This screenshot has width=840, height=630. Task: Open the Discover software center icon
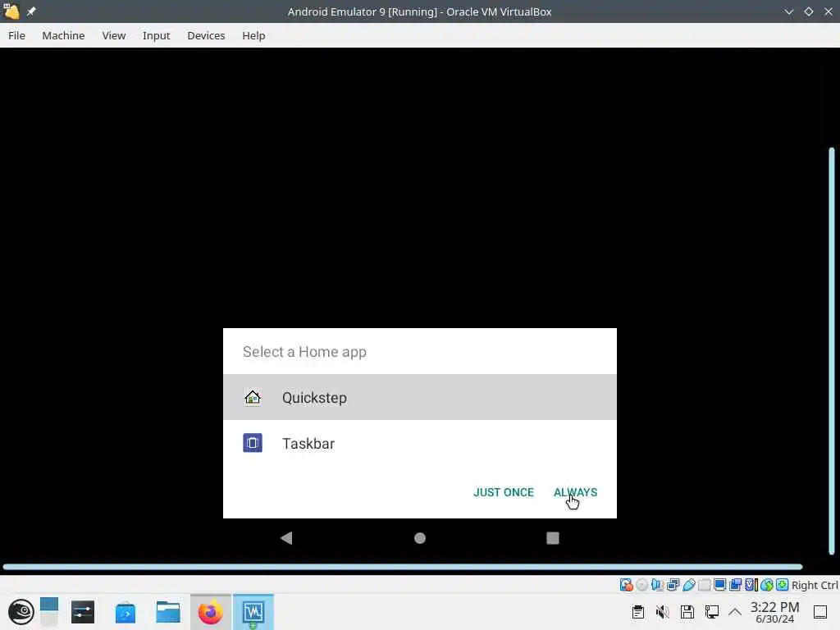[126, 612]
